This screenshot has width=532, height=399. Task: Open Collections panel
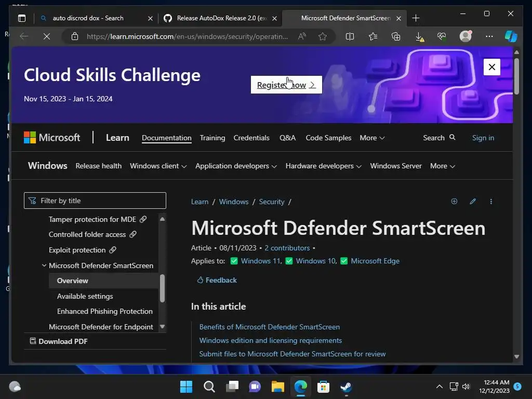click(396, 36)
